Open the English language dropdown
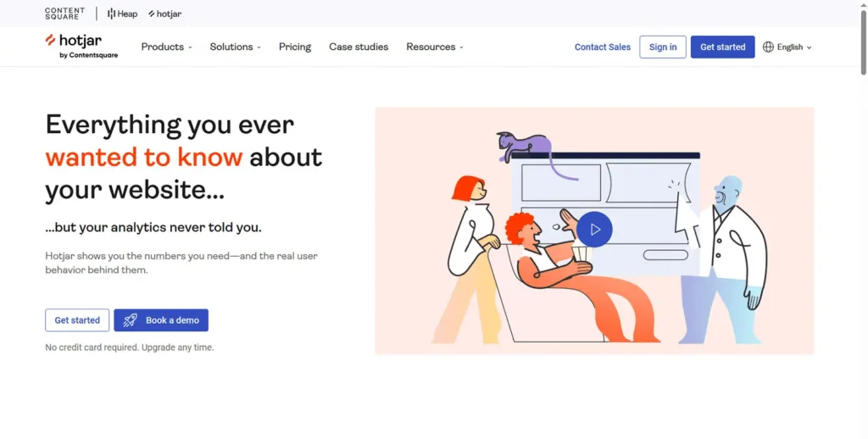The image size is (868, 439). (x=787, y=47)
